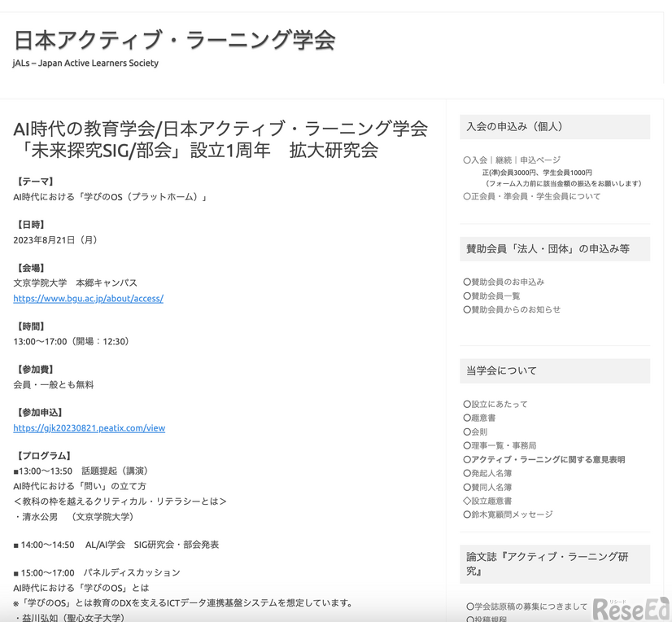The width and height of the screenshot is (672, 622).
Task: Click the date text 2023年8月21日（月）
Action: (55, 240)
